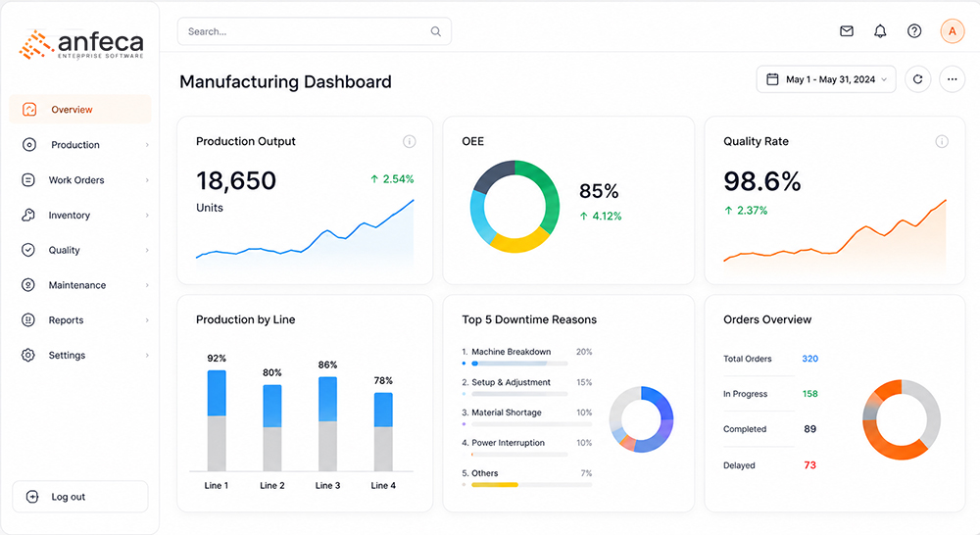The width and height of the screenshot is (980, 535).
Task: Open the Maintenance menu item
Action: pos(80,285)
